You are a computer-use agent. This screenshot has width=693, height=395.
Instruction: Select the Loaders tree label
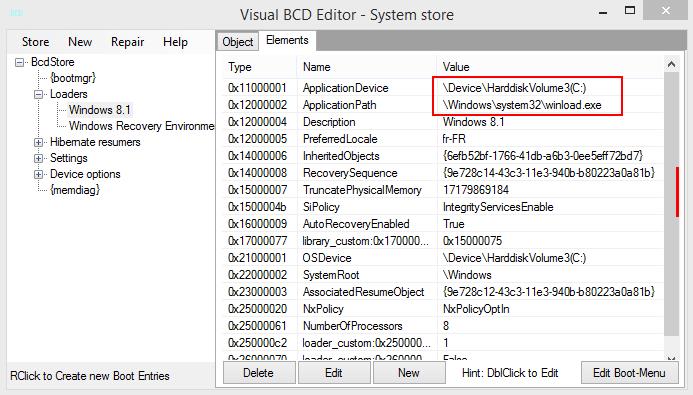click(x=69, y=94)
